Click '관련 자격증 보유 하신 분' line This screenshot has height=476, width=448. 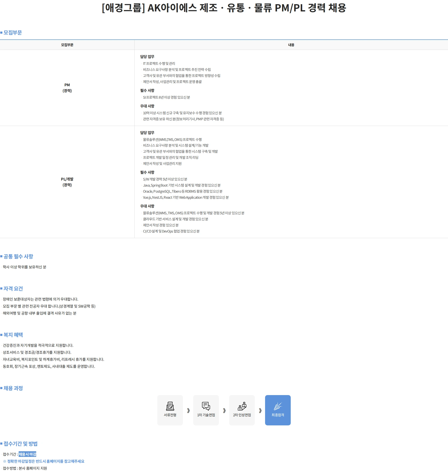(x=183, y=119)
